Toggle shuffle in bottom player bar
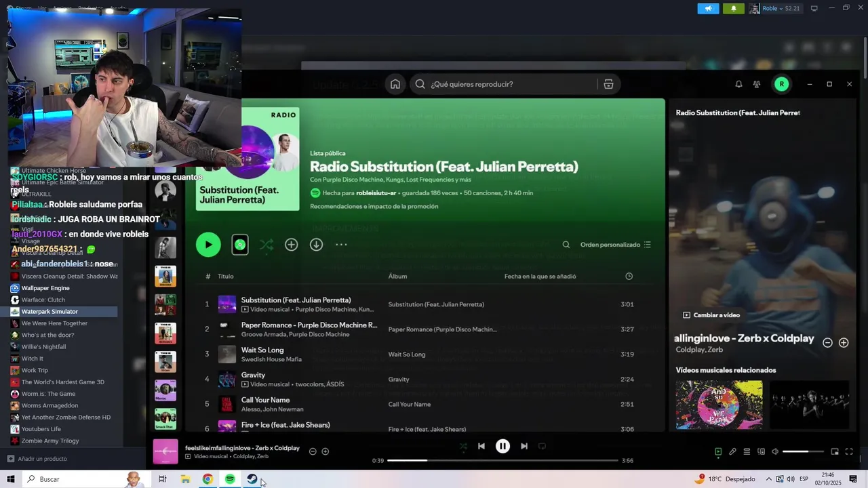Viewport: 868px width, 488px height. coord(463,447)
